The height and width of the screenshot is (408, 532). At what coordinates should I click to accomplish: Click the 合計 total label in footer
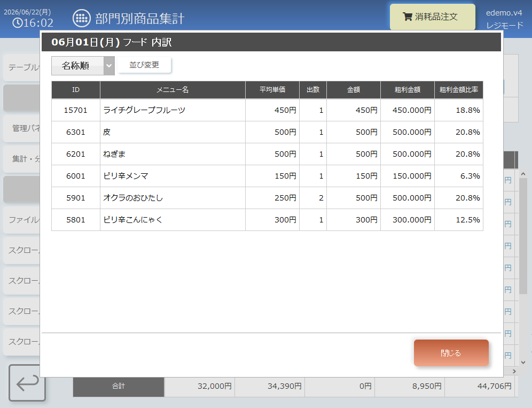[x=119, y=386]
